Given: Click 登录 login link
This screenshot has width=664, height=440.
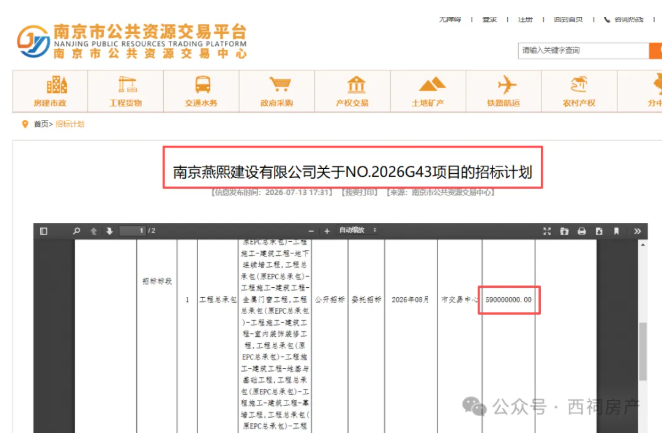Looking at the screenshot, I should [x=490, y=19].
